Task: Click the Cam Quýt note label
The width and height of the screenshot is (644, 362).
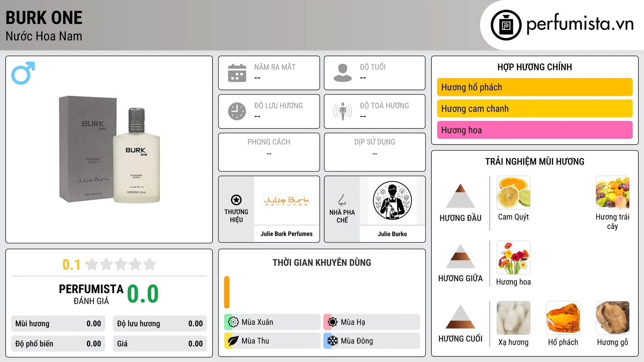Action: tap(514, 217)
